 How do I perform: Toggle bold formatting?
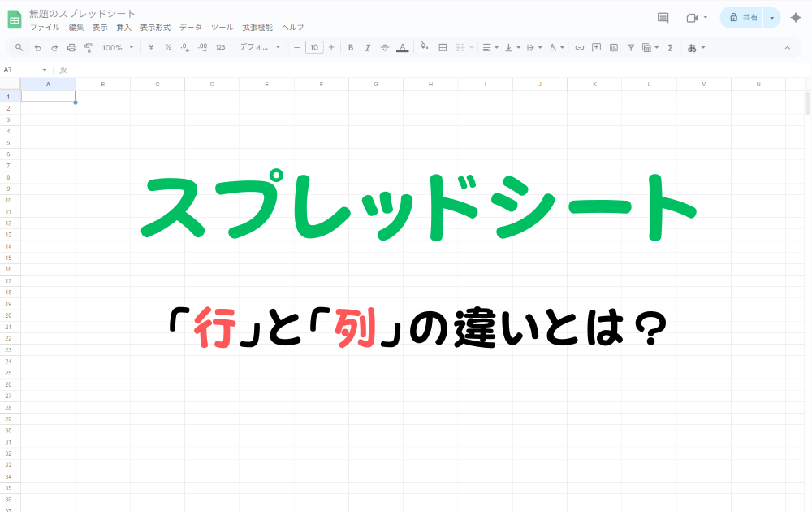pos(351,47)
